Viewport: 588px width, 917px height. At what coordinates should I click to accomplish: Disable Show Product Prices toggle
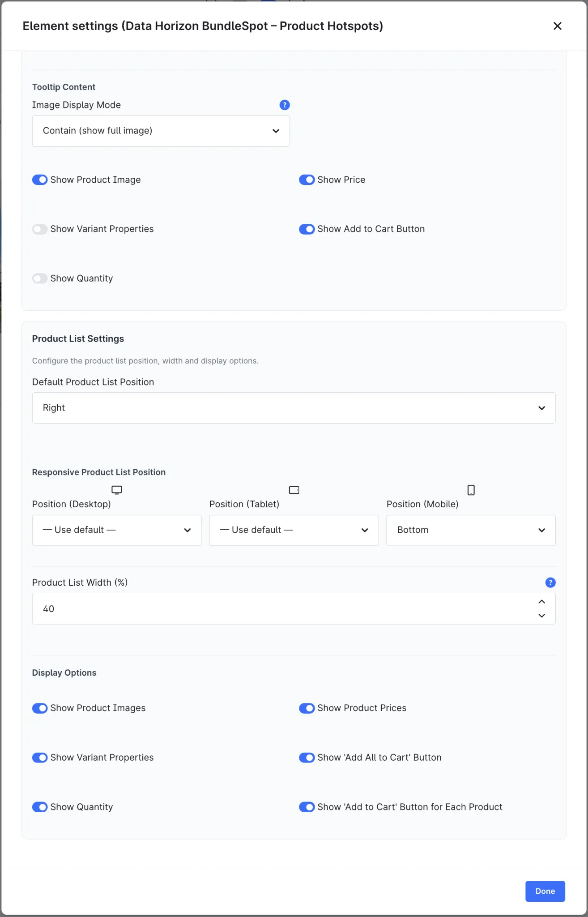pyautogui.click(x=307, y=708)
